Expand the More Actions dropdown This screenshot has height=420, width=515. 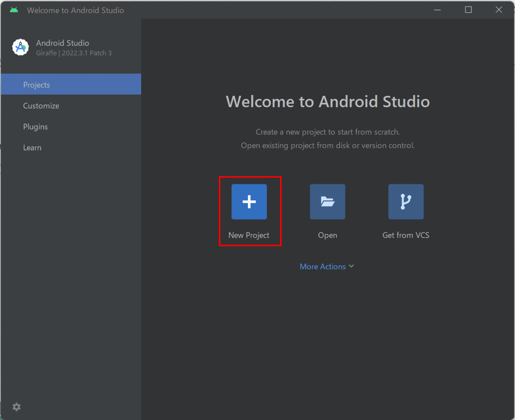coord(326,266)
